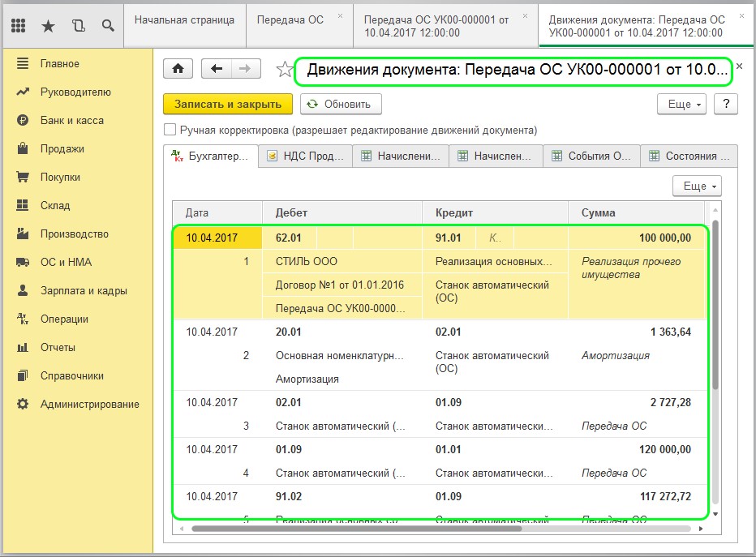This screenshot has height=557, width=756.
Task: Click the search magnifier icon
Action: [x=108, y=26]
